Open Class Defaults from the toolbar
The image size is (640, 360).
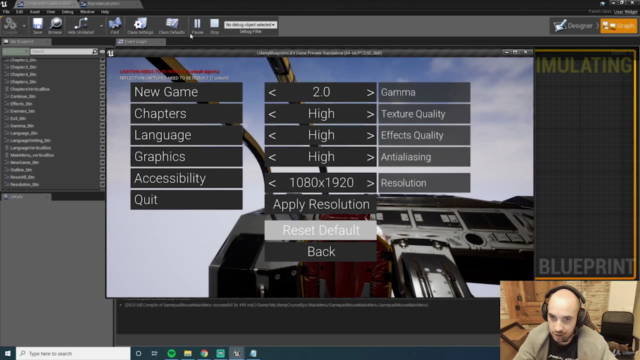(x=171, y=25)
